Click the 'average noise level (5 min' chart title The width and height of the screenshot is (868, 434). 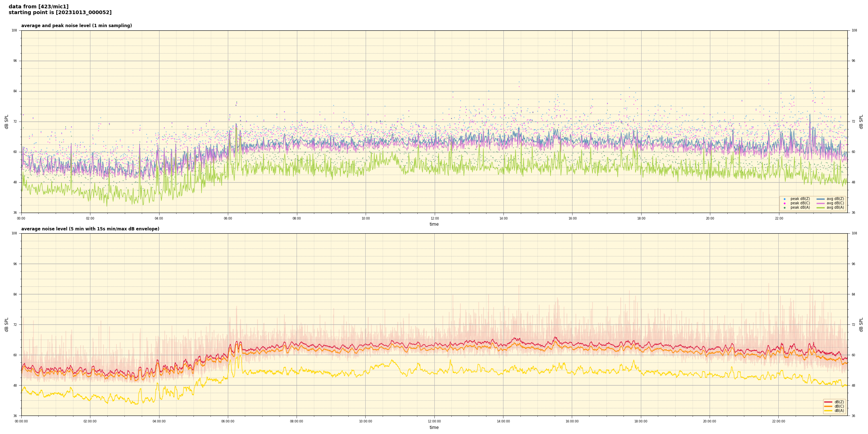pyautogui.click(x=90, y=229)
